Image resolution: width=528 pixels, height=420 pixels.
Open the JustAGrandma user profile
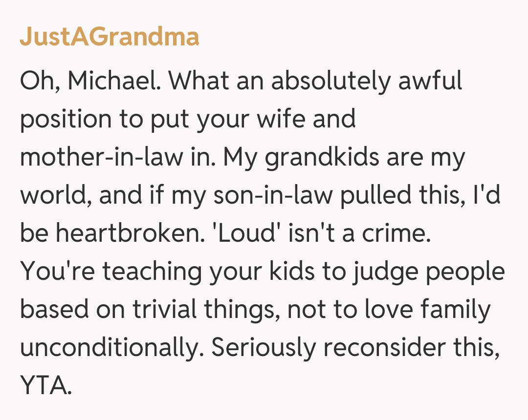click(x=110, y=37)
